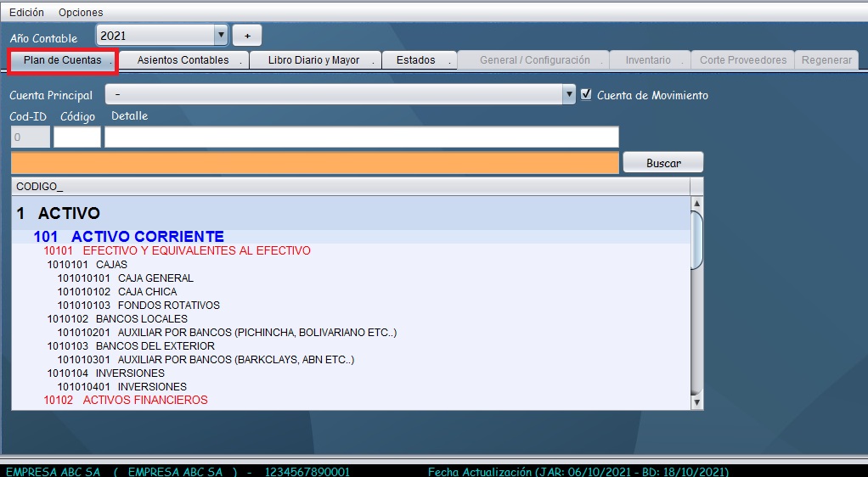The image size is (868, 477).
Task: Click the plus button beside year selector
Action: [x=247, y=36]
